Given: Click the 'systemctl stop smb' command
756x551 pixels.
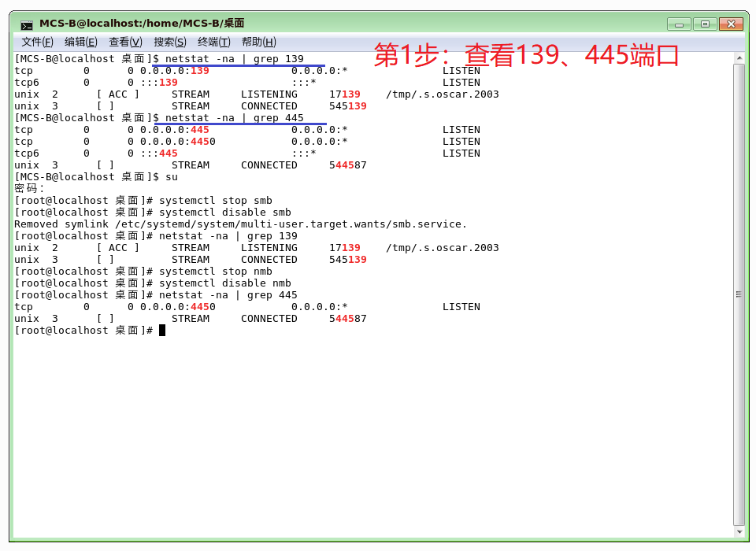Looking at the screenshot, I should pyautogui.click(x=216, y=201).
